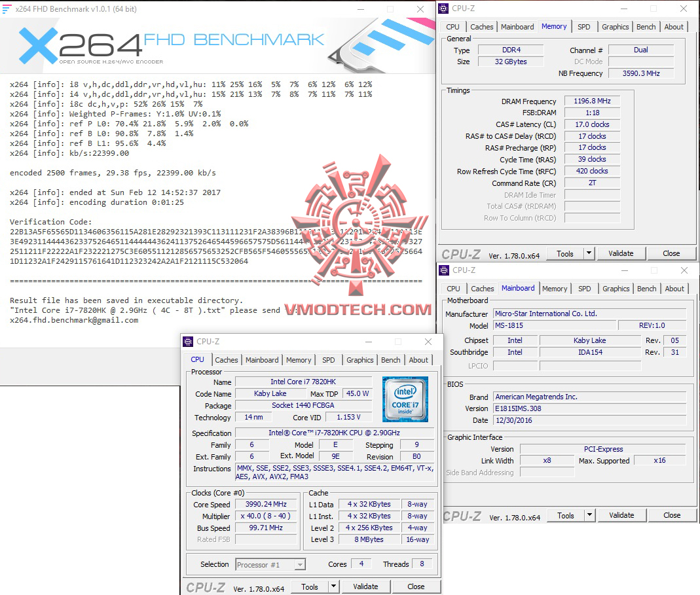
Task: Click the CPU-Z CPU window title icon
Action: tap(189, 342)
